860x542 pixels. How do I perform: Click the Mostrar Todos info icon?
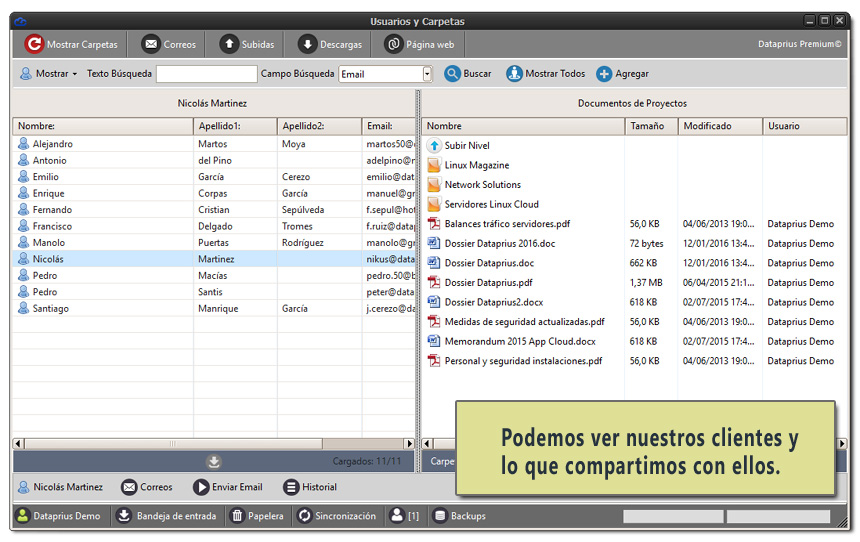[x=514, y=74]
